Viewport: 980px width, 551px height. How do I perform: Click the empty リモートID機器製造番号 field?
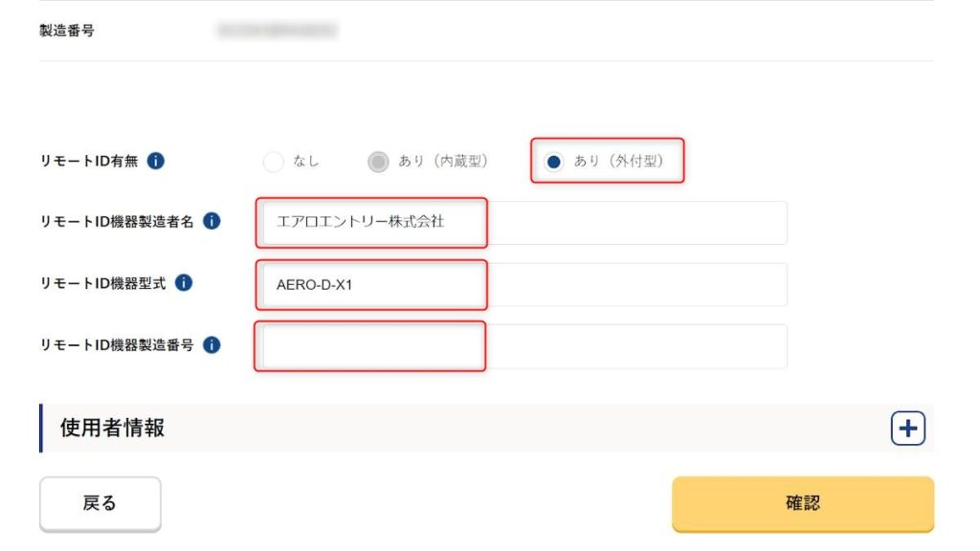(522, 346)
